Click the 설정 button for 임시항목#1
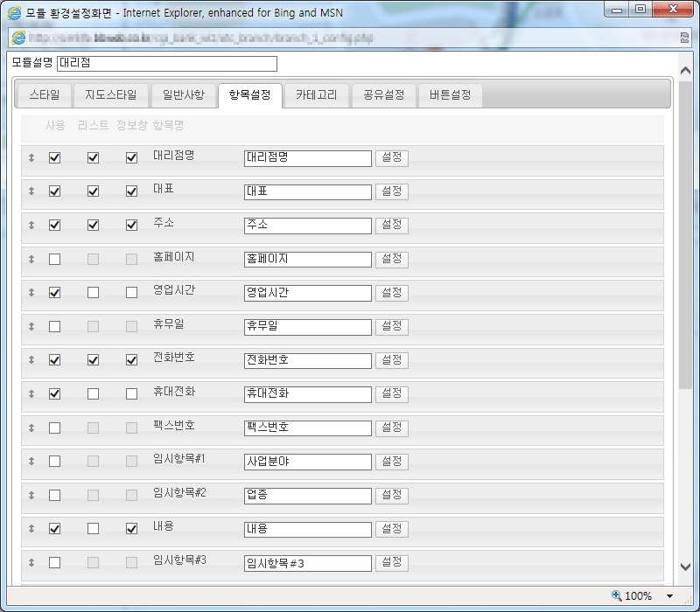The image size is (700, 612). 391,462
